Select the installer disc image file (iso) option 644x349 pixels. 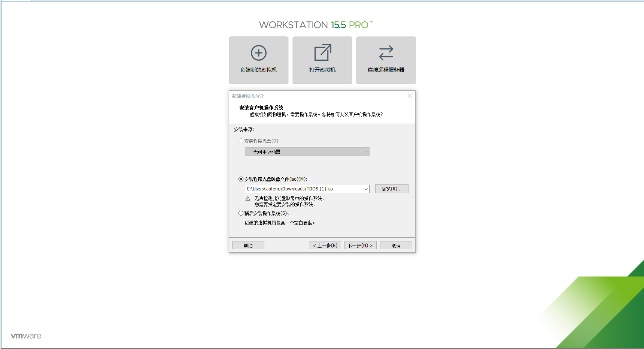pos(241,179)
